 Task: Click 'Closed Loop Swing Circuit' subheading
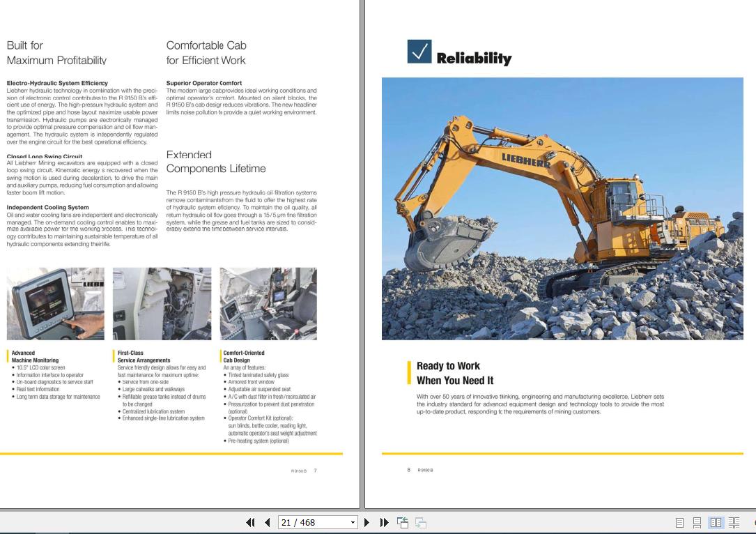click(x=45, y=156)
